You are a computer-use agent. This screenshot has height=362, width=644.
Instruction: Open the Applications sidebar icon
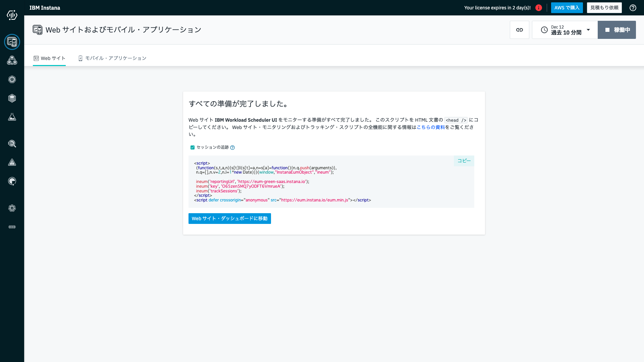(x=12, y=60)
